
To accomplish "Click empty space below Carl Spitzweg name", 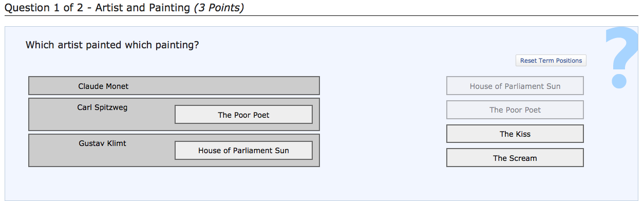I will [102, 122].
